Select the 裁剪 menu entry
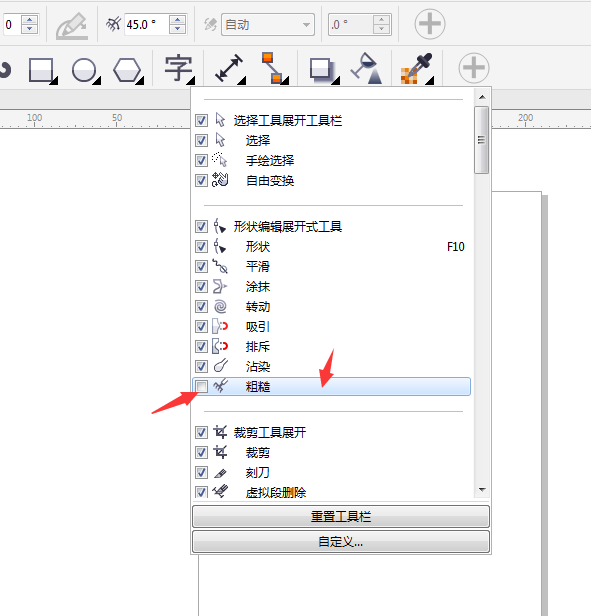The image size is (591, 616). [x=331, y=453]
